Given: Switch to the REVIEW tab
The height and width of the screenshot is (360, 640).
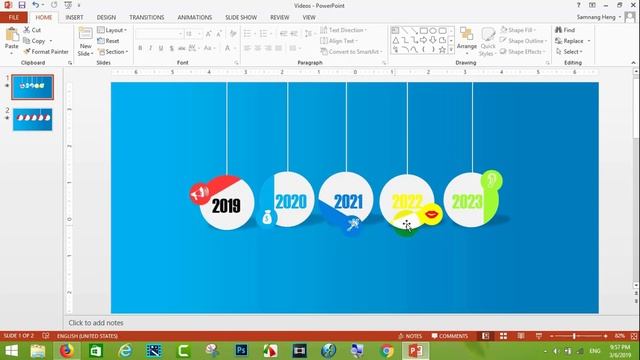Looking at the screenshot, I should tap(280, 18).
